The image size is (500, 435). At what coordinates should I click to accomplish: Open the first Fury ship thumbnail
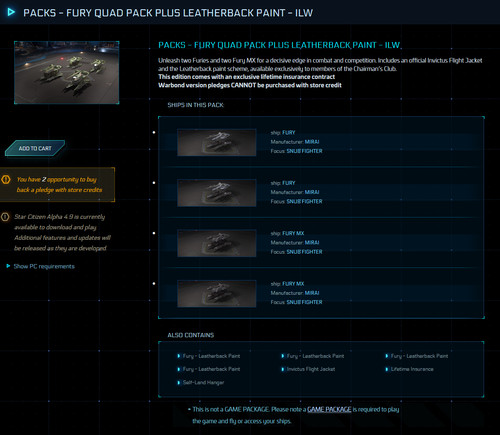point(217,142)
